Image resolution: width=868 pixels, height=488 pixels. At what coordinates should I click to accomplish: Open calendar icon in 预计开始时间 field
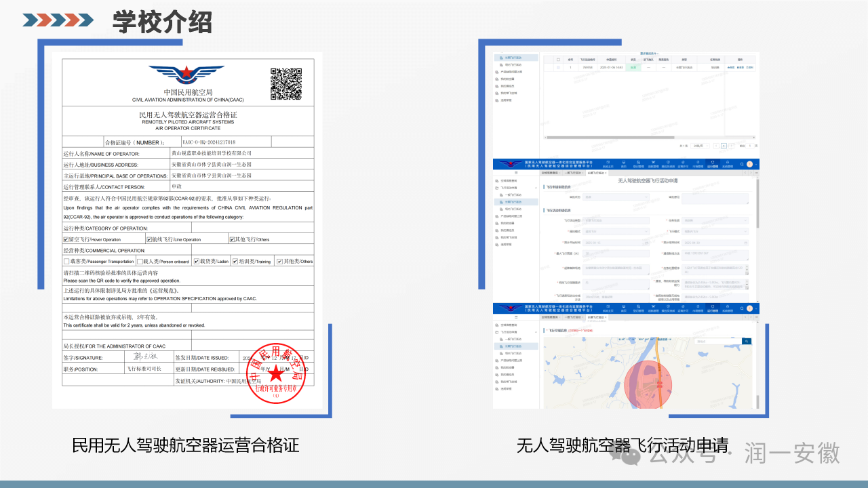tap(646, 243)
